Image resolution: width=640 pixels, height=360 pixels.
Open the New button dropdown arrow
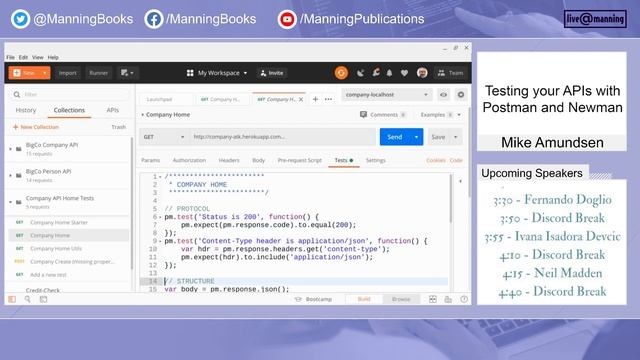(x=44, y=73)
